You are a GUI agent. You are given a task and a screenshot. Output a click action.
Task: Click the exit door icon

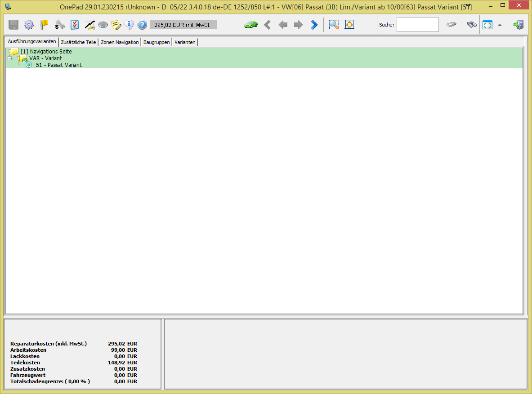click(x=519, y=25)
